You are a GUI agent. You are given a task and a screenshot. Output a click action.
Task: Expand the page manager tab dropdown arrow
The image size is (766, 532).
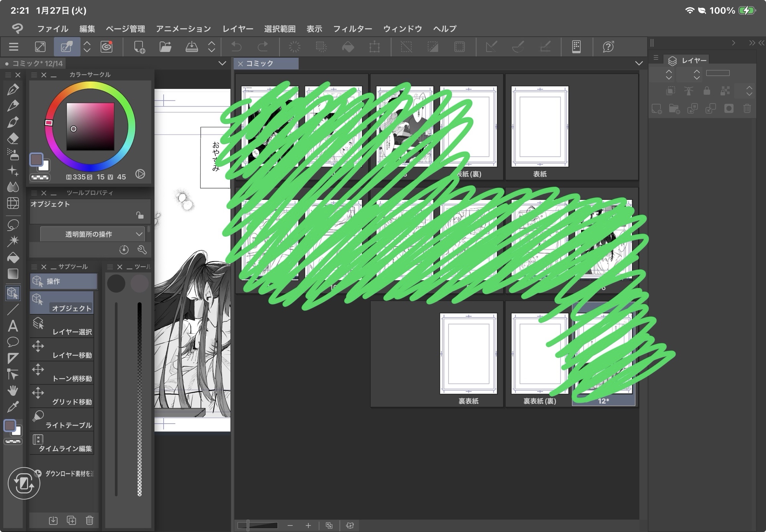tap(638, 63)
